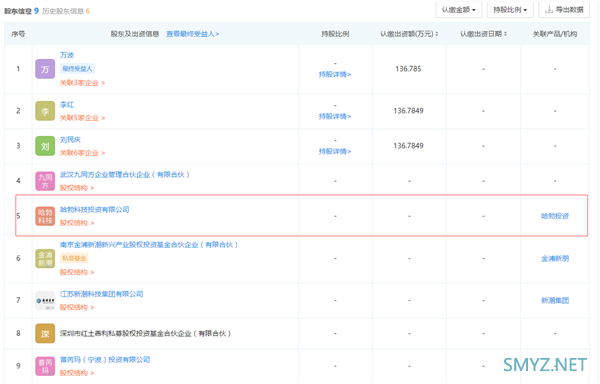Expand 股权结构 under 武汉九同方
The width and height of the screenshot is (600, 384).
[77, 188]
